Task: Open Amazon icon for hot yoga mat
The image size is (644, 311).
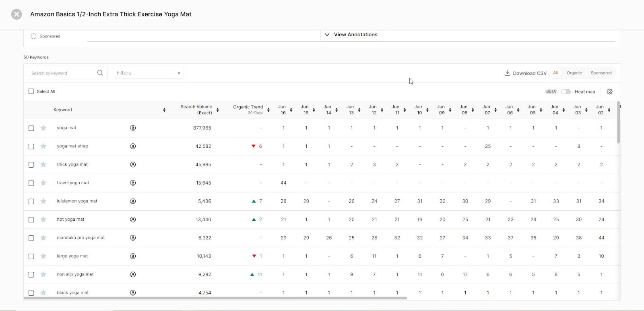Action: pyautogui.click(x=133, y=220)
